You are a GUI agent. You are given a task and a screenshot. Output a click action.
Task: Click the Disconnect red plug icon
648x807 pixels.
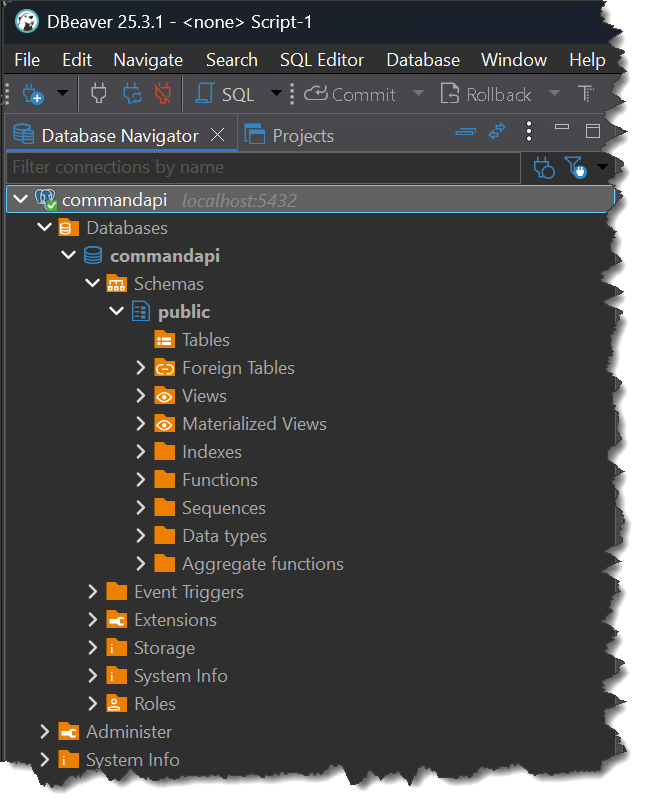(164, 93)
